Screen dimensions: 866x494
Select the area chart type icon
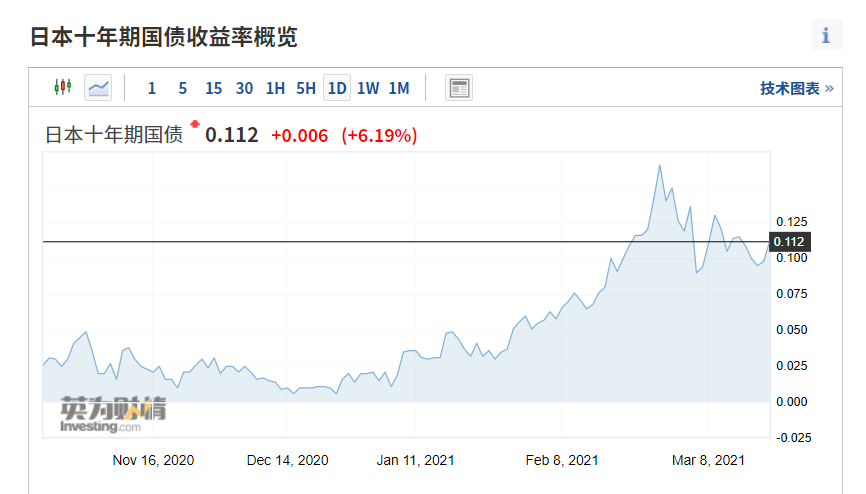[98, 88]
